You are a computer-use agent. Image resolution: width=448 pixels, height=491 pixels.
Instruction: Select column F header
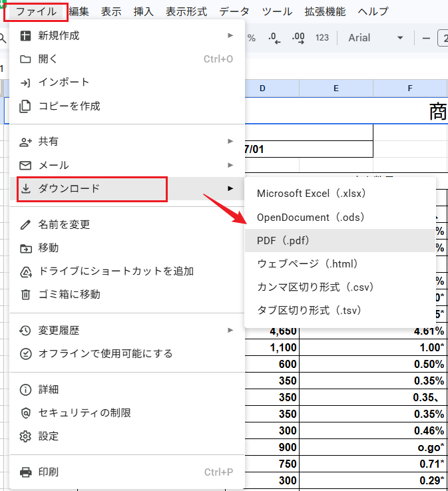(410, 88)
